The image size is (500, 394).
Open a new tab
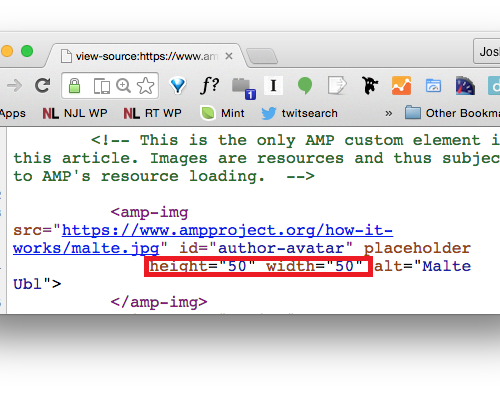click(262, 56)
